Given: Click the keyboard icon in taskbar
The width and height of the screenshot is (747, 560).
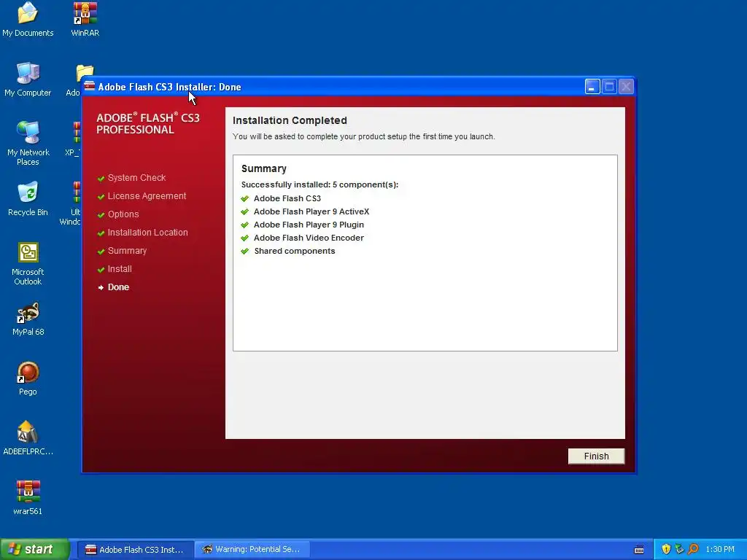Looking at the screenshot, I should 639,550.
